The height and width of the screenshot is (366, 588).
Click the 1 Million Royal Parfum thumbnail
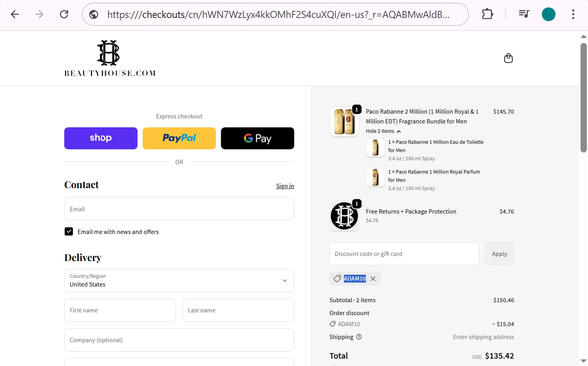[375, 177]
